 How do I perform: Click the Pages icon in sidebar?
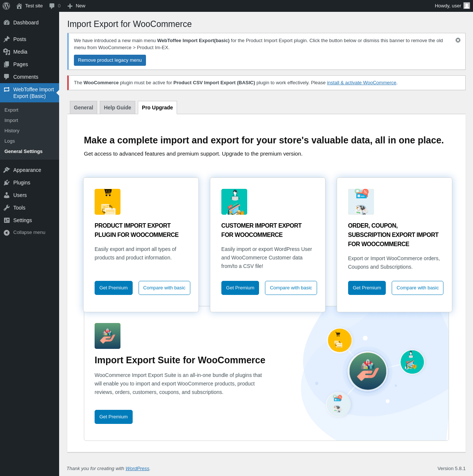click(x=7, y=64)
